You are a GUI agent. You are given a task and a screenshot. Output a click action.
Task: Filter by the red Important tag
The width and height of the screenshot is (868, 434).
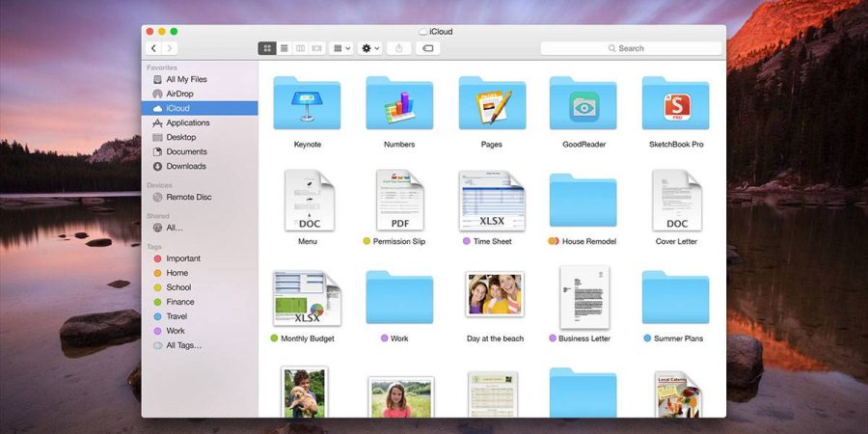tap(200, 258)
